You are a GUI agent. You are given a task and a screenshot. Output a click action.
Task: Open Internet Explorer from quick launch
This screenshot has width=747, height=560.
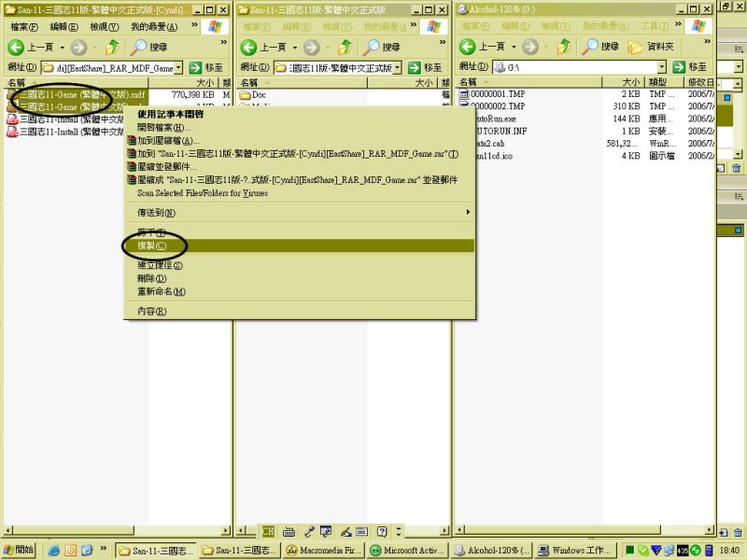click(x=54, y=551)
